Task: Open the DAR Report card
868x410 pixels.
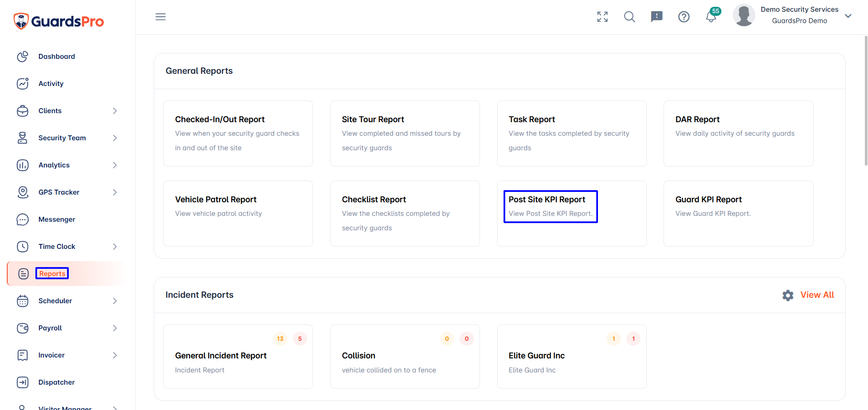Action: (x=738, y=133)
